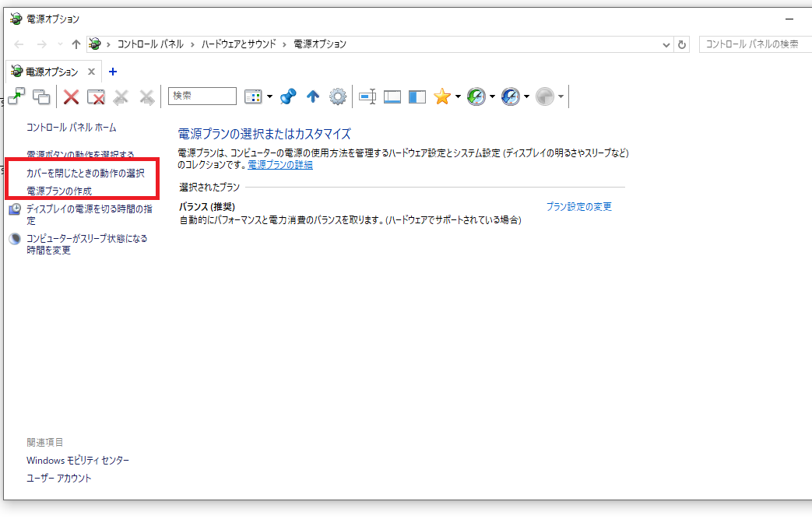Open 電源プランの詳細 hyperlink
Screen dimensions: 812x519
point(280,164)
